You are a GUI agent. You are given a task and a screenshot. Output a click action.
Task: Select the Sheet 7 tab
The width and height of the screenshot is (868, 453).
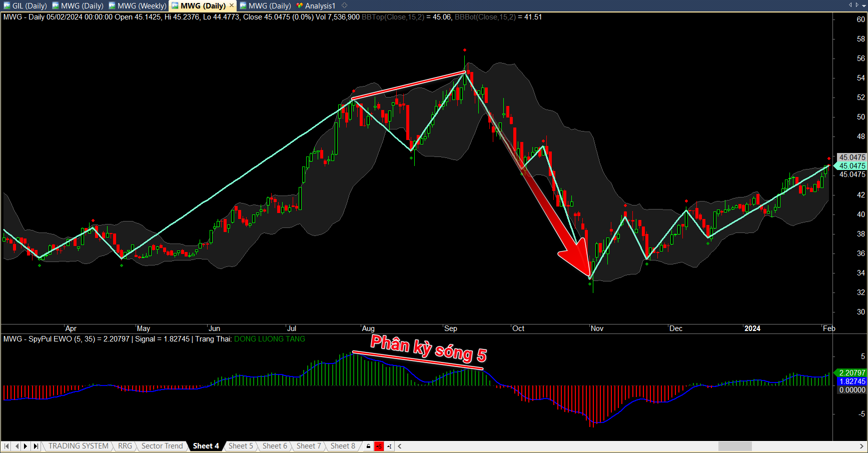click(x=309, y=446)
